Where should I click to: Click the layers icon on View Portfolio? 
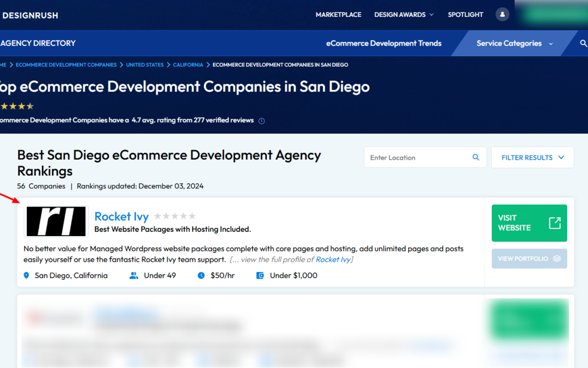pyautogui.click(x=557, y=258)
